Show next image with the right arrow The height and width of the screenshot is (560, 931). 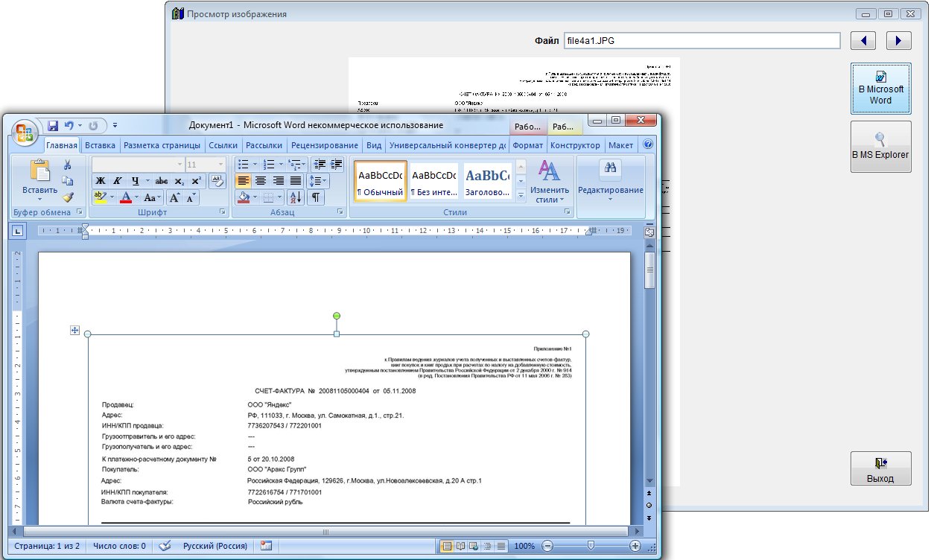point(898,40)
